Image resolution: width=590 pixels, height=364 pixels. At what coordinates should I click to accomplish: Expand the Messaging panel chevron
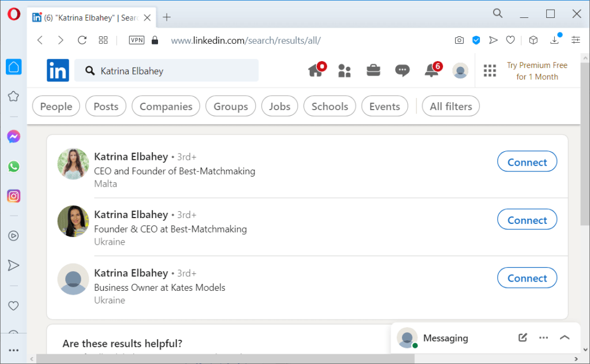click(565, 338)
